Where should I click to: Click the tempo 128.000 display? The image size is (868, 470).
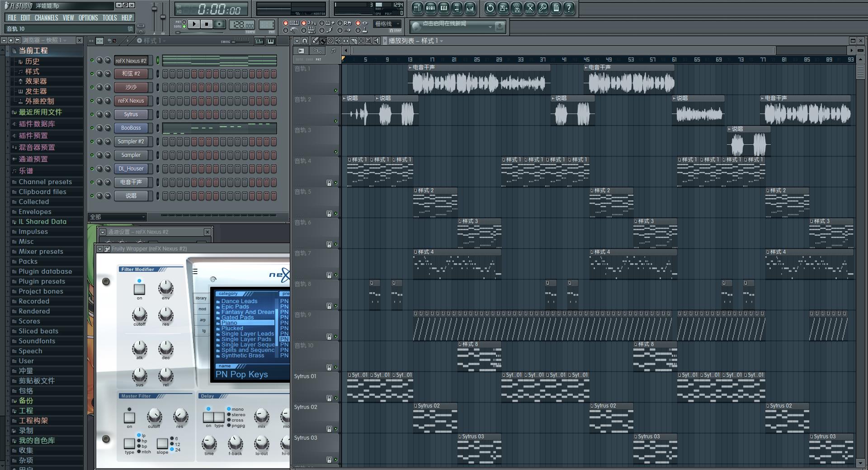[x=242, y=24]
